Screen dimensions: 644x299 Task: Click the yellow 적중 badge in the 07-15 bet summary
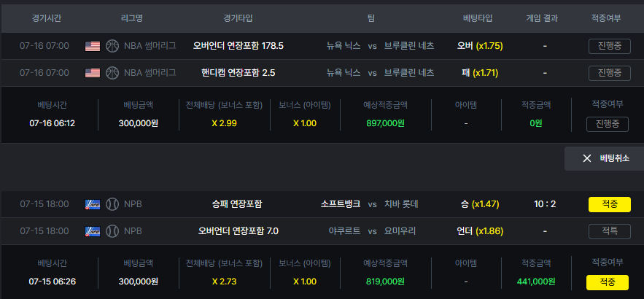point(607,282)
